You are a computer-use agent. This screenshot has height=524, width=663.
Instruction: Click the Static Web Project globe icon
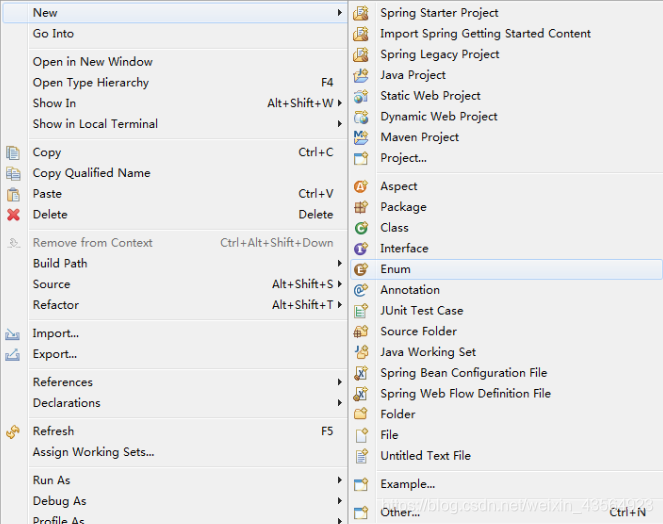tap(361, 96)
